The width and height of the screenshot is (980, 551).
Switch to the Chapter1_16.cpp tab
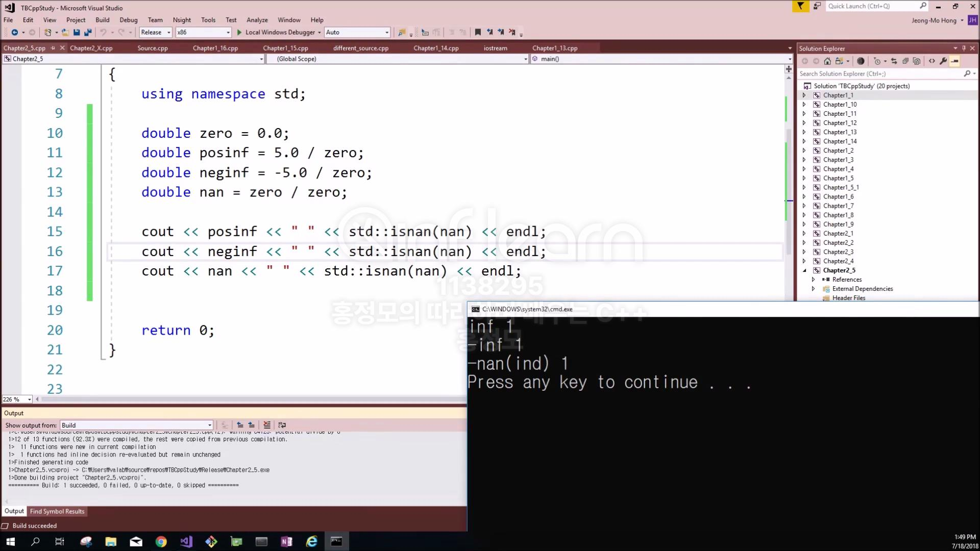(x=215, y=48)
